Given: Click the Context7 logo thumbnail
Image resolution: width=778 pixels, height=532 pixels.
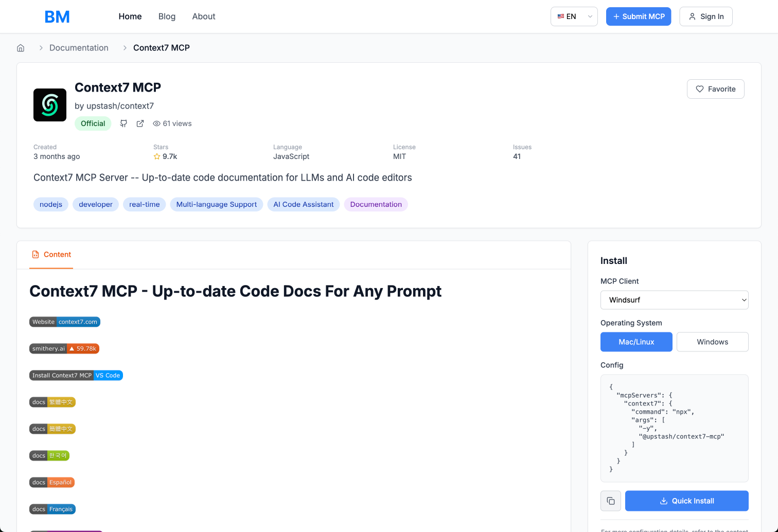Looking at the screenshot, I should click(50, 105).
